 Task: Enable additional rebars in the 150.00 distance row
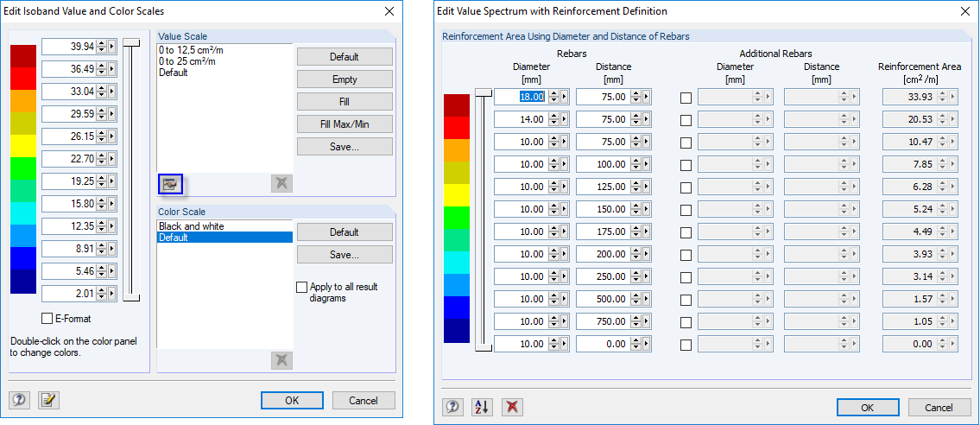point(686,210)
